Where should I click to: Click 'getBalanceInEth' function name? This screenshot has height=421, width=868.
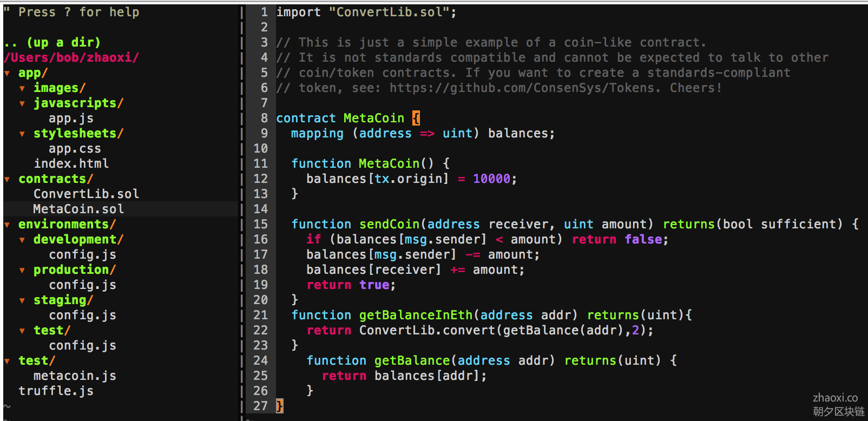pos(416,315)
